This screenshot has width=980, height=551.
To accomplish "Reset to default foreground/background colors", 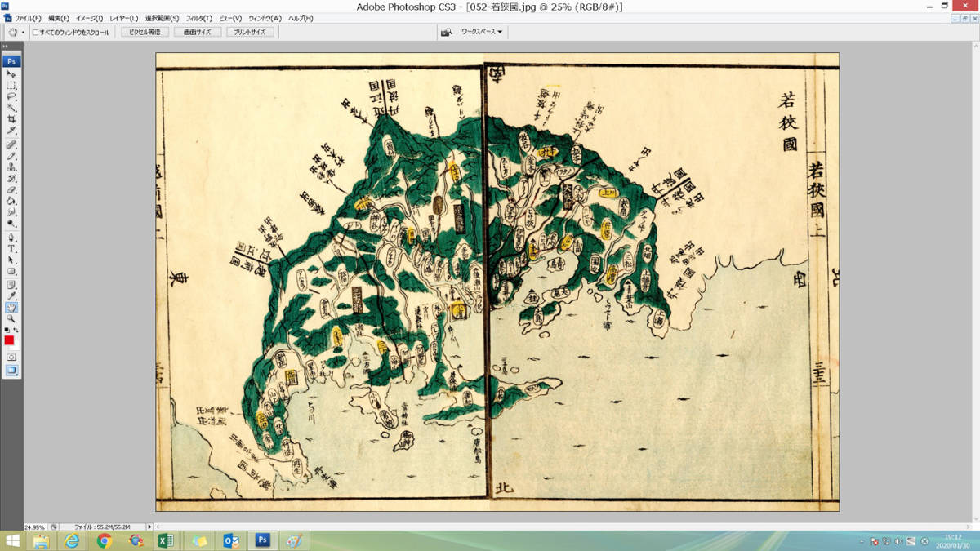I will tap(7, 331).
